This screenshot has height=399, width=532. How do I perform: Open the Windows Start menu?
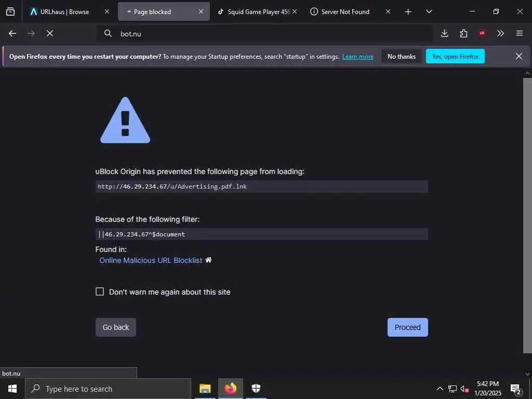pos(12,389)
